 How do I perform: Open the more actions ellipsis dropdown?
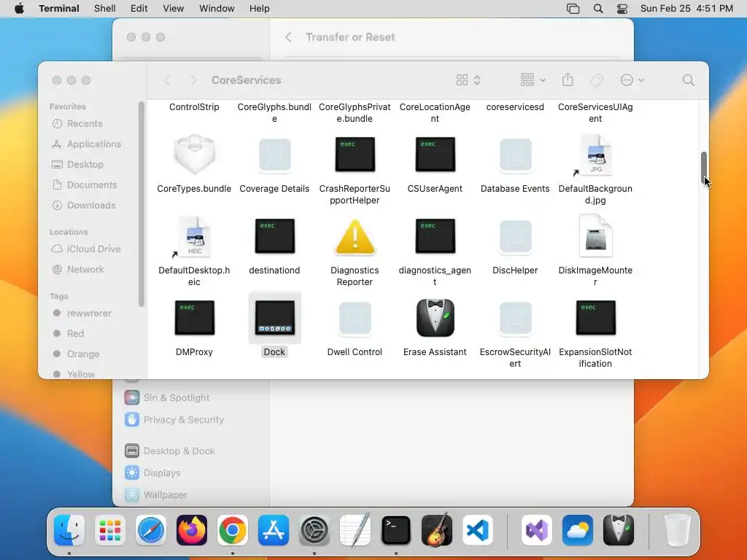632,80
